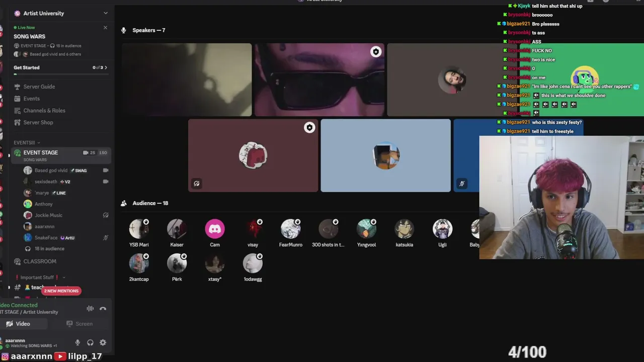This screenshot has height=362, width=644.
Task: Click the 18 in audience sidebar row
Action: pyautogui.click(x=49, y=249)
